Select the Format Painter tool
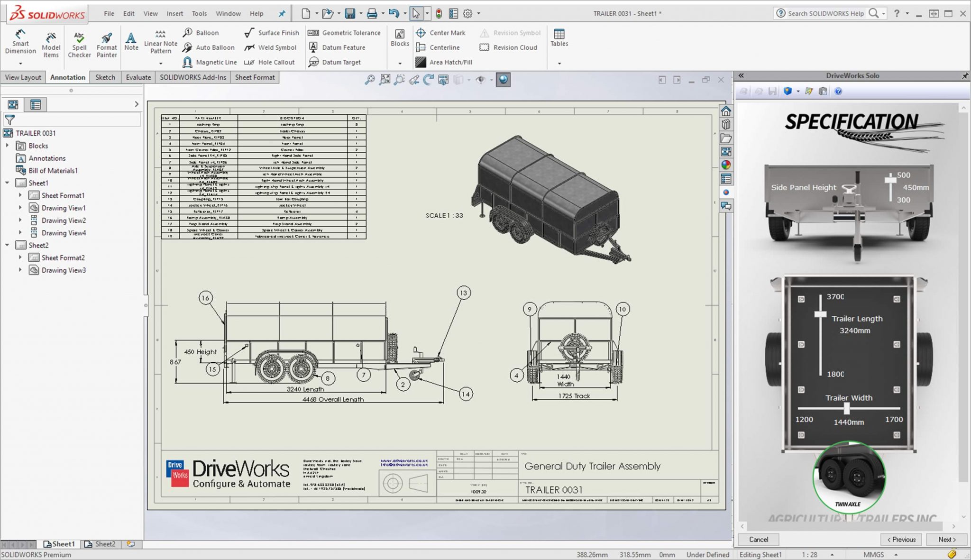 pyautogui.click(x=107, y=45)
